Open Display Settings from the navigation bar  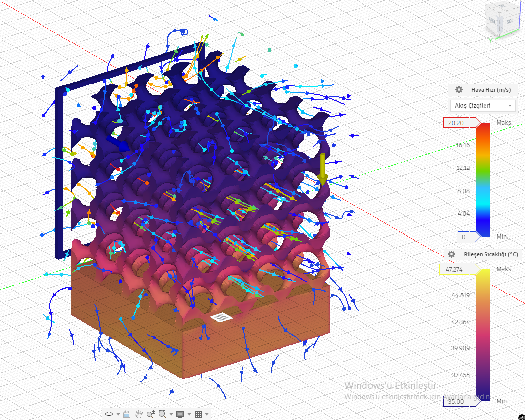pyautogui.click(x=180, y=414)
